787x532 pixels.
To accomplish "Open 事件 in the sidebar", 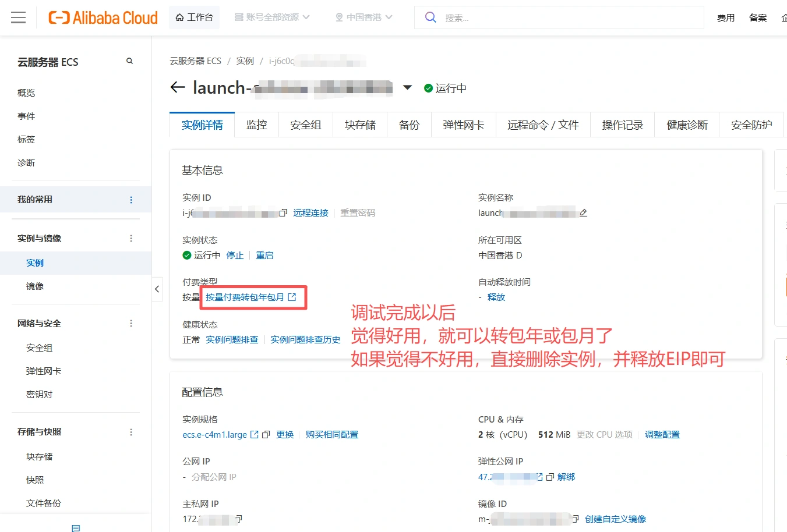I will click(x=26, y=116).
